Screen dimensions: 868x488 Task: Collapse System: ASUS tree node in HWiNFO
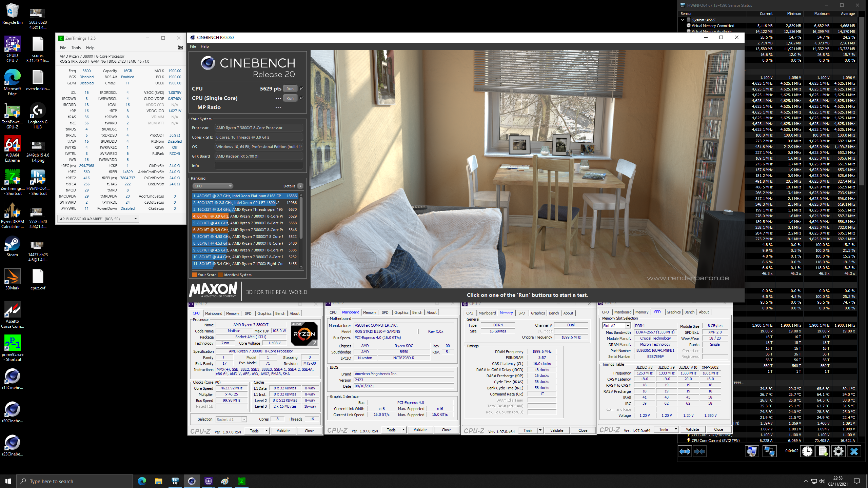click(x=682, y=20)
